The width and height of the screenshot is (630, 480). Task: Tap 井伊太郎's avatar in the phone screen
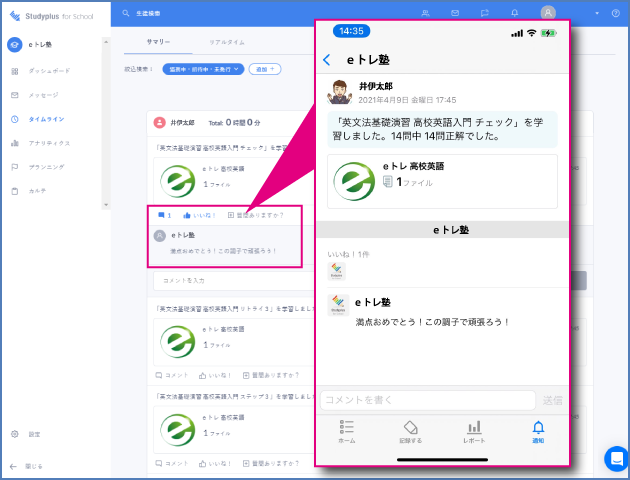coord(340,92)
